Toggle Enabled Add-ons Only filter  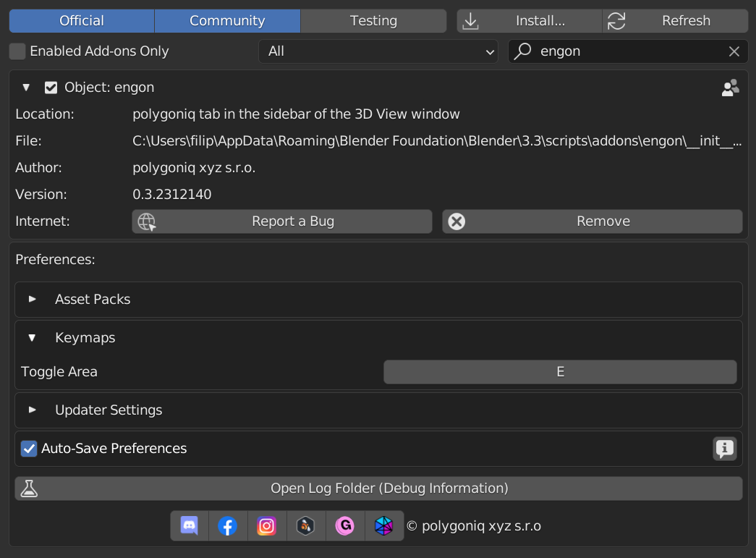click(17, 51)
